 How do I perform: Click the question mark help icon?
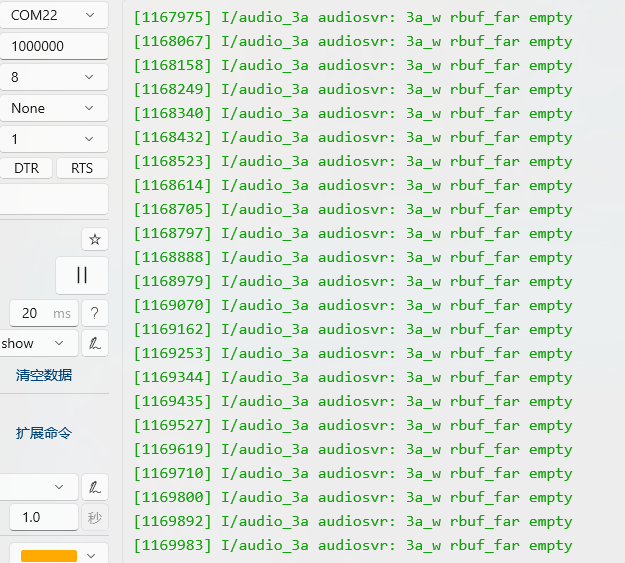click(95, 313)
